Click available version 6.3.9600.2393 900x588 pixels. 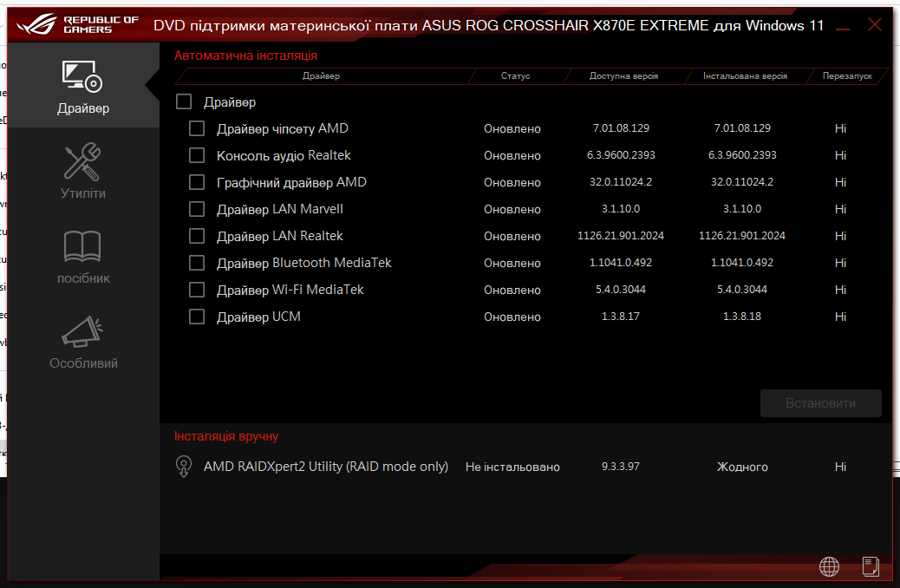[621, 155]
